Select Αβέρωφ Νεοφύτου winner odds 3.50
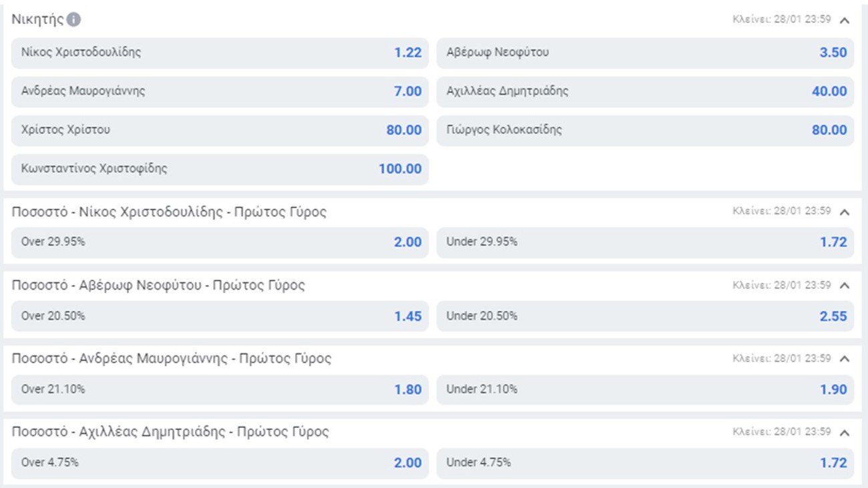The width and height of the screenshot is (868, 488). point(645,53)
